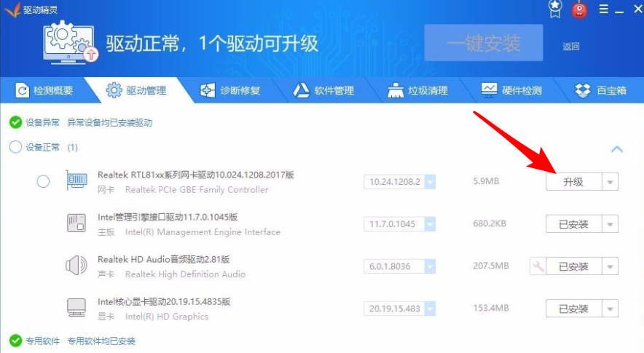
Task: Click the 专用软件 label
Action: point(42,341)
